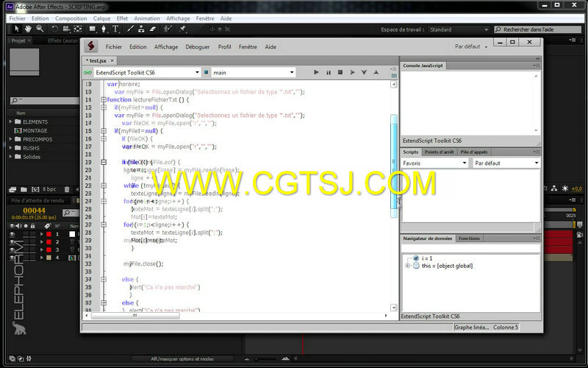Screen dimensions: 588x368
Task: Click the Step Into debug button
Action: pyautogui.click(x=364, y=72)
